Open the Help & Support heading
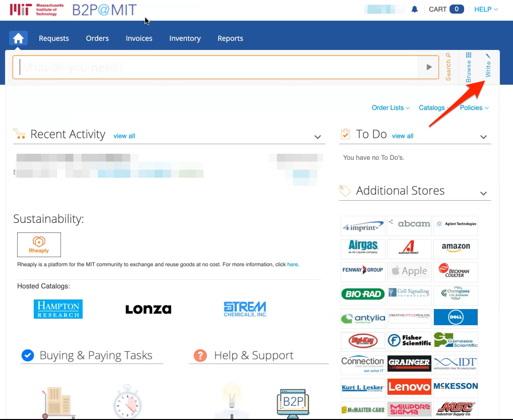The height and width of the screenshot is (420, 513). pyautogui.click(x=254, y=355)
